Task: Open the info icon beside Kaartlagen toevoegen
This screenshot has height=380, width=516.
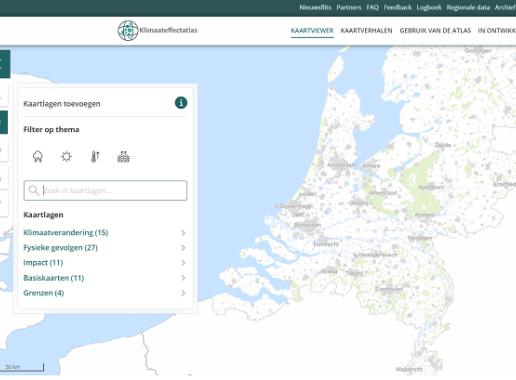Action: 181,103
